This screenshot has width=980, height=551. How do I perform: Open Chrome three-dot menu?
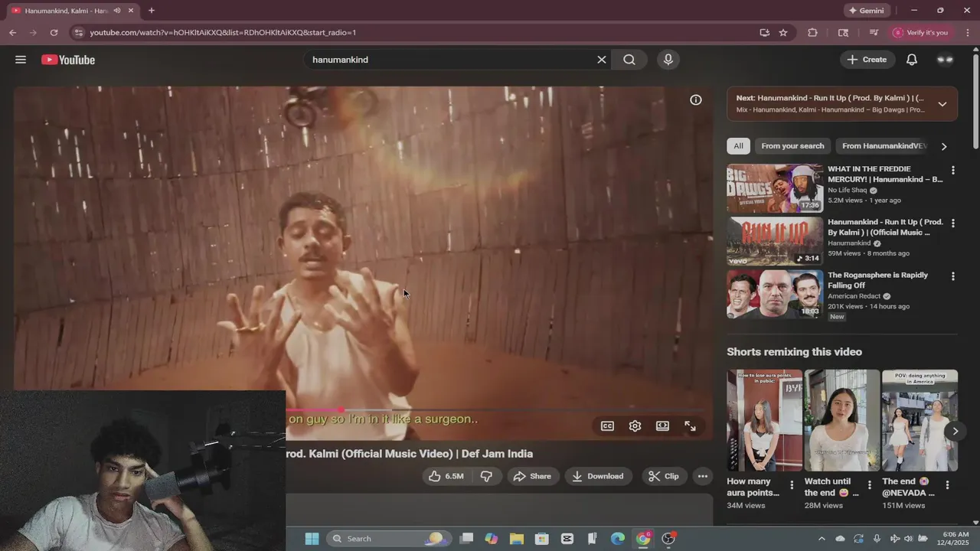tap(968, 33)
